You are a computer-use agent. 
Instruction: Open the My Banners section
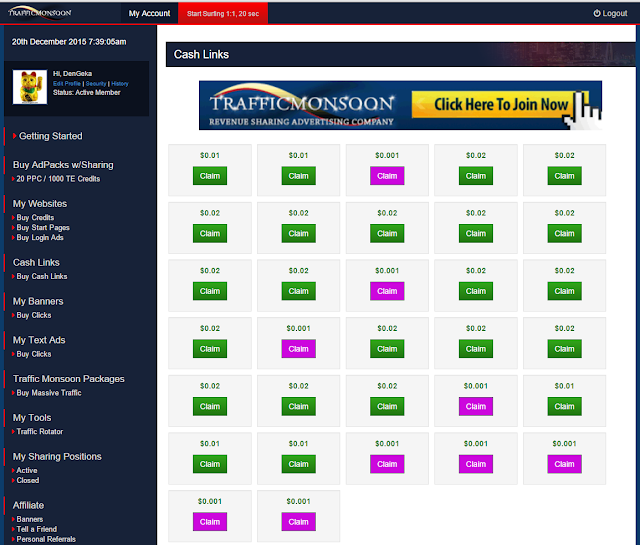(x=38, y=301)
